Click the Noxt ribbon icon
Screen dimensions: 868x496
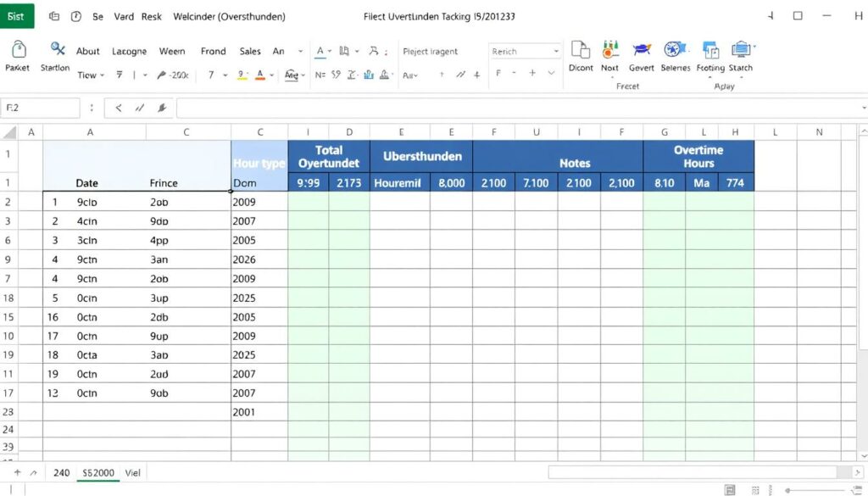click(x=610, y=51)
